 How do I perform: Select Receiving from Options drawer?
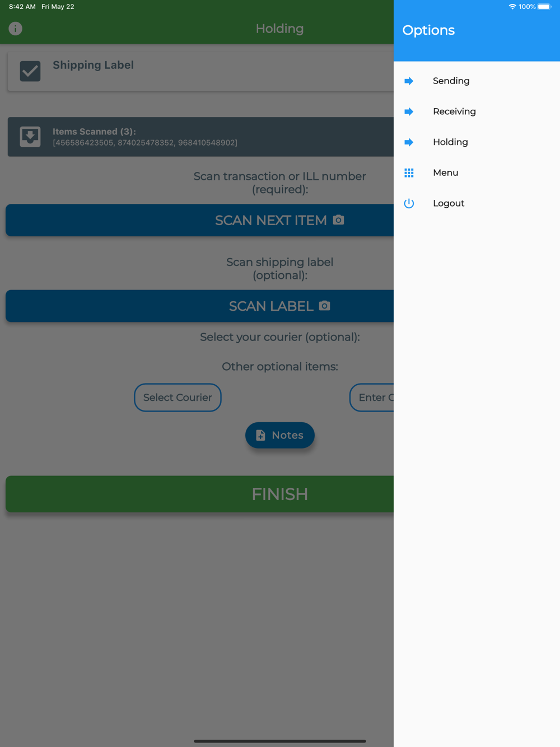[477, 111]
